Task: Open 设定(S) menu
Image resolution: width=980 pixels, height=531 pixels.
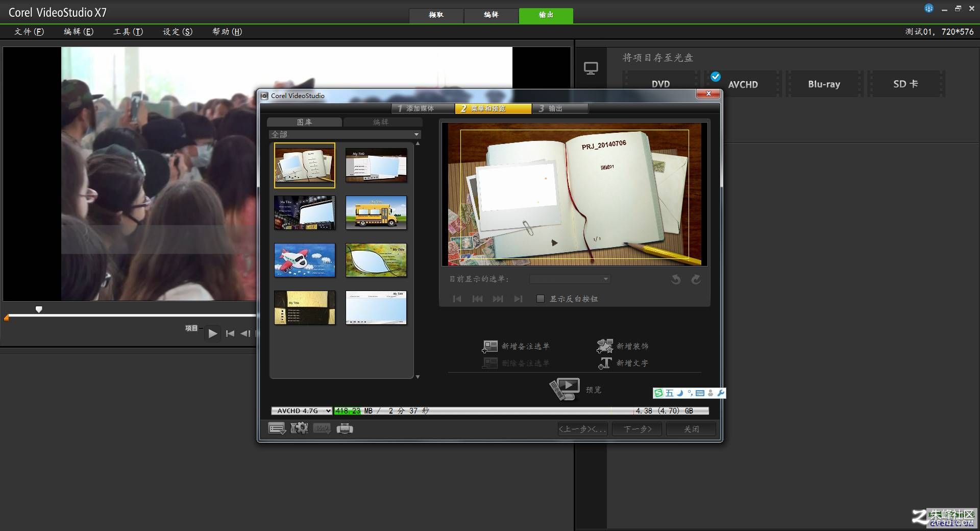Action: coord(178,32)
